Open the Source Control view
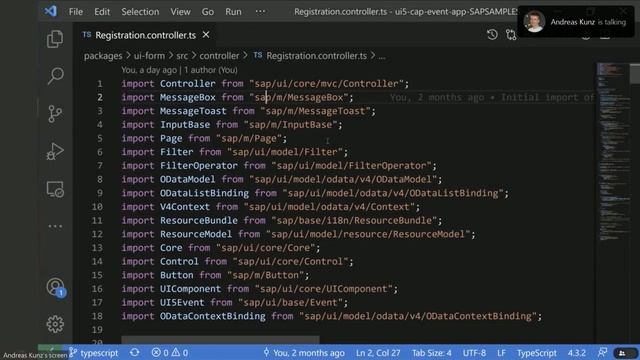 pos(55,114)
